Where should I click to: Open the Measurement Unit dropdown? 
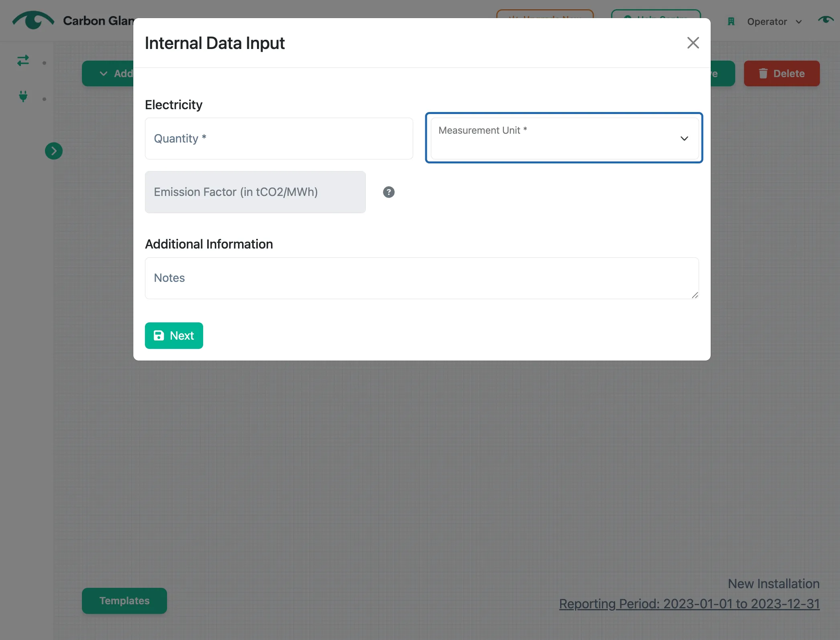point(564,138)
